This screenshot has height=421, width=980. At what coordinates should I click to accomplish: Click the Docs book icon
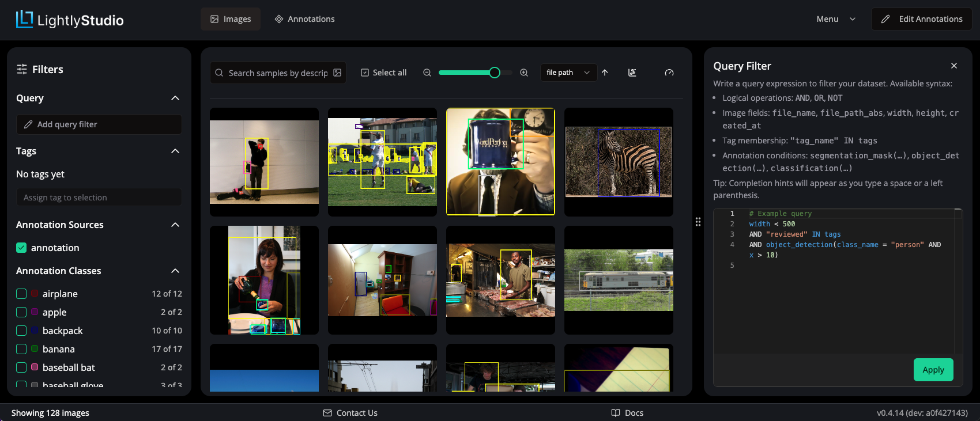[616, 413]
